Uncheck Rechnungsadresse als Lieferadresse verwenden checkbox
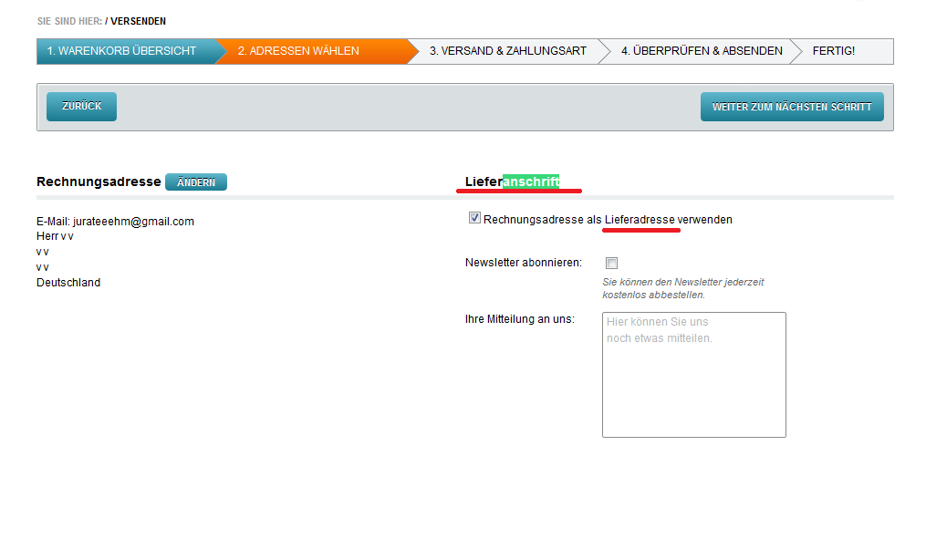The width and height of the screenshot is (926, 560). pyautogui.click(x=473, y=218)
